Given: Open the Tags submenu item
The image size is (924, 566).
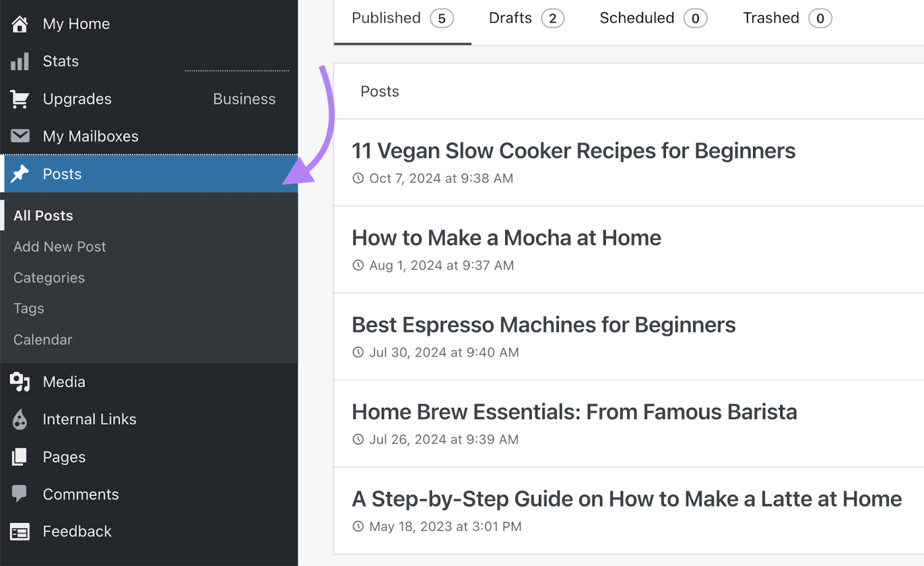Looking at the screenshot, I should click(x=29, y=308).
